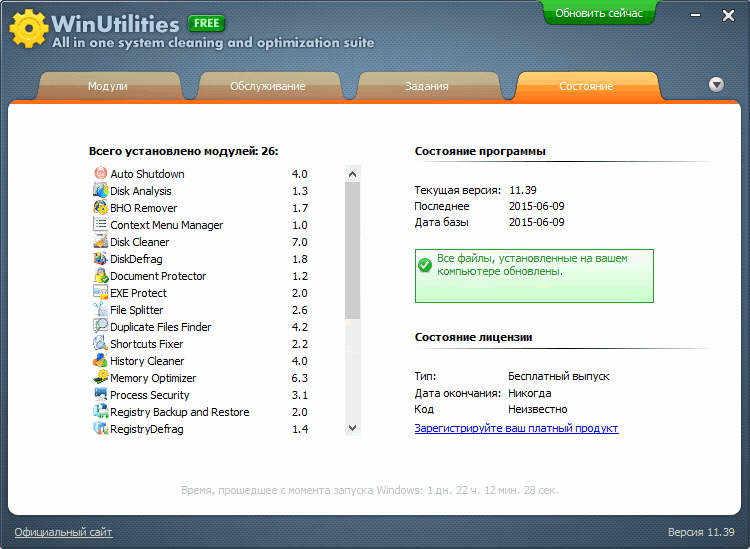Select the Auto Shutdown list entry
This screenshot has height=549, width=750.
(201, 174)
